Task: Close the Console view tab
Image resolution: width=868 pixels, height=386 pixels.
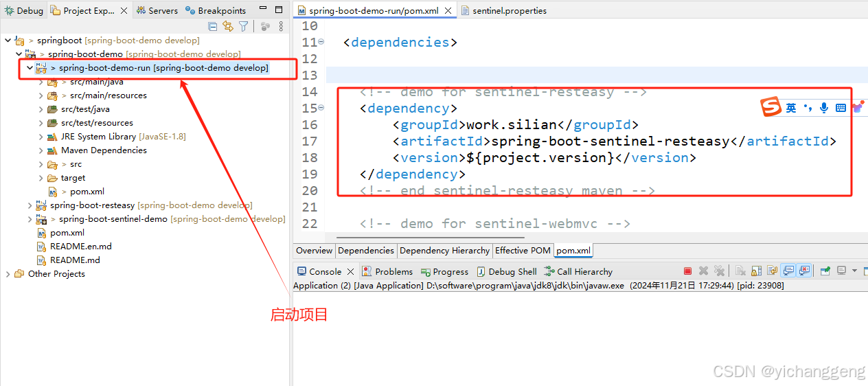Action: coord(351,272)
